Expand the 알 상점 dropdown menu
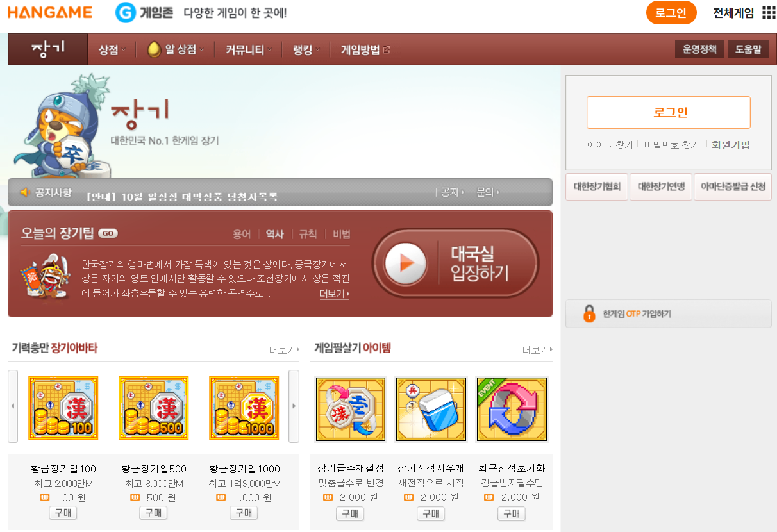This screenshot has width=777, height=532. click(185, 50)
